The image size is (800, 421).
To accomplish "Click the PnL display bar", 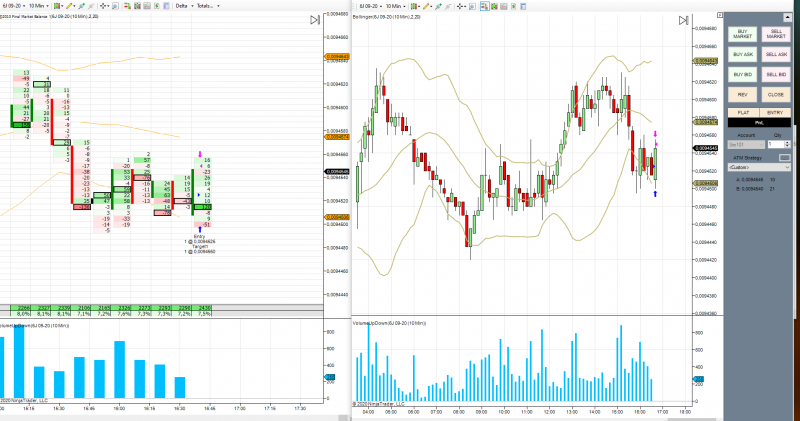I will 759,122.
